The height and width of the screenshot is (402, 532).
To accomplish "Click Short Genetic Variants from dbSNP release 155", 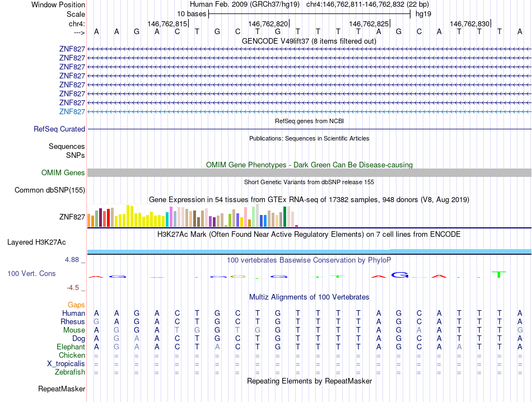I will pos(309,182).
